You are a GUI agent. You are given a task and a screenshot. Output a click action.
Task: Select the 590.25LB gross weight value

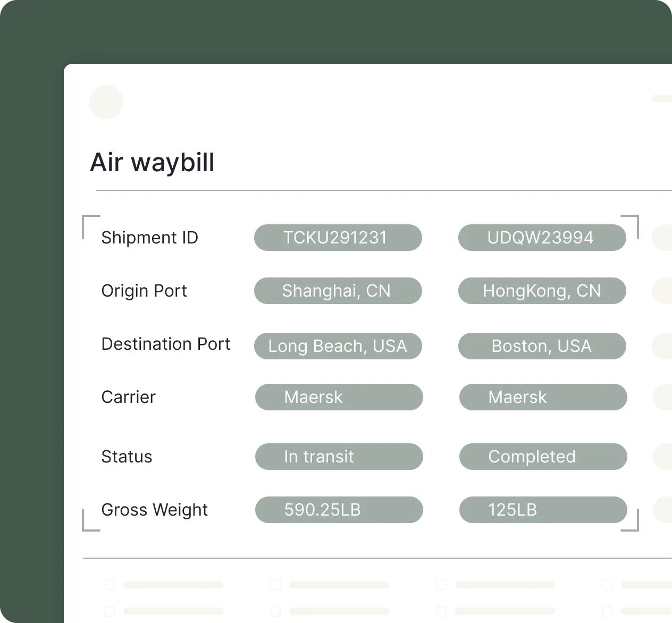[x=339, y=510]
